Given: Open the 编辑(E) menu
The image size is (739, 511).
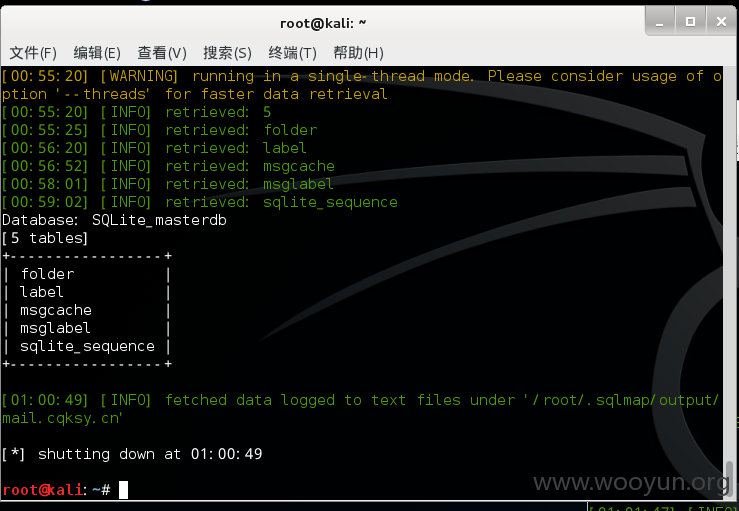Looking at the screenshot, I should pyautogui.click(x=97, y=53).
